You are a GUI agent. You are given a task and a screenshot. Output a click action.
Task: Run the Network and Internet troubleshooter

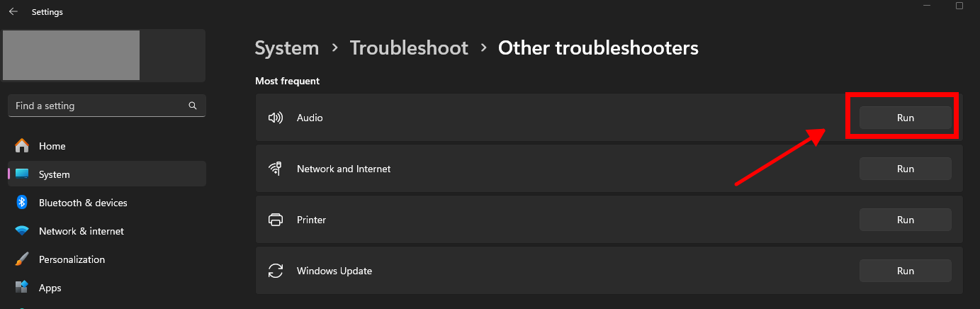tap(905, 169)
